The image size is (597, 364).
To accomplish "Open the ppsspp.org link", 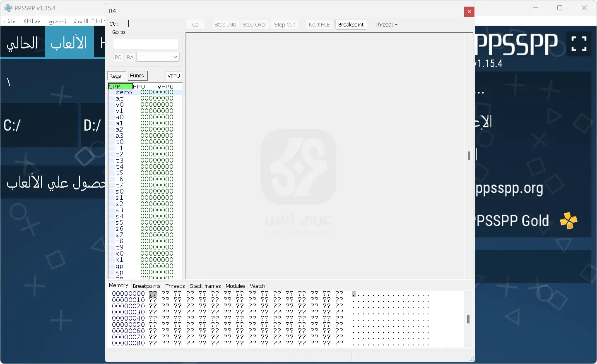I will coord(509,189).
